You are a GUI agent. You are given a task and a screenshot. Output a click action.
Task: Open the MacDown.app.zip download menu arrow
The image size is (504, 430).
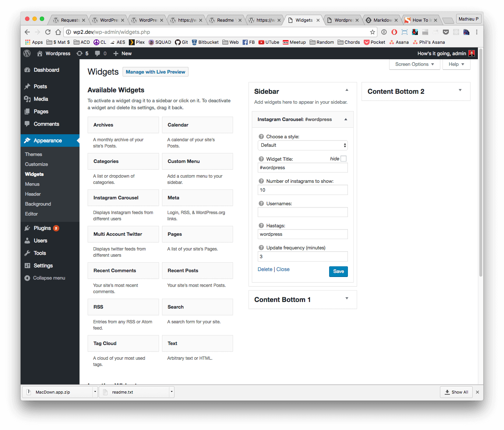(x=95, y=392)
